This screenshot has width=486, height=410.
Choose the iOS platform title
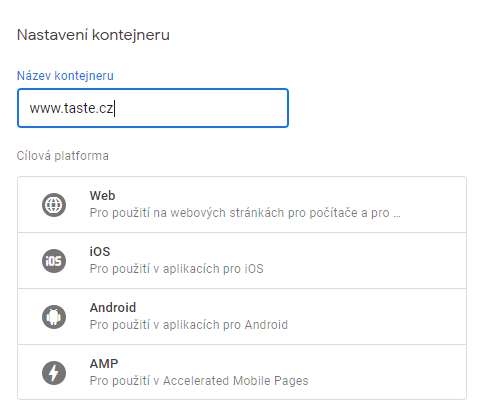click(x=100, y=252)
